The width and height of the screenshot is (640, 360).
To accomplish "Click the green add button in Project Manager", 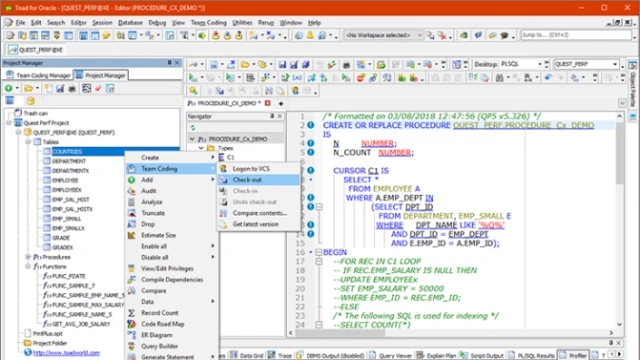I will coord(8,88).
